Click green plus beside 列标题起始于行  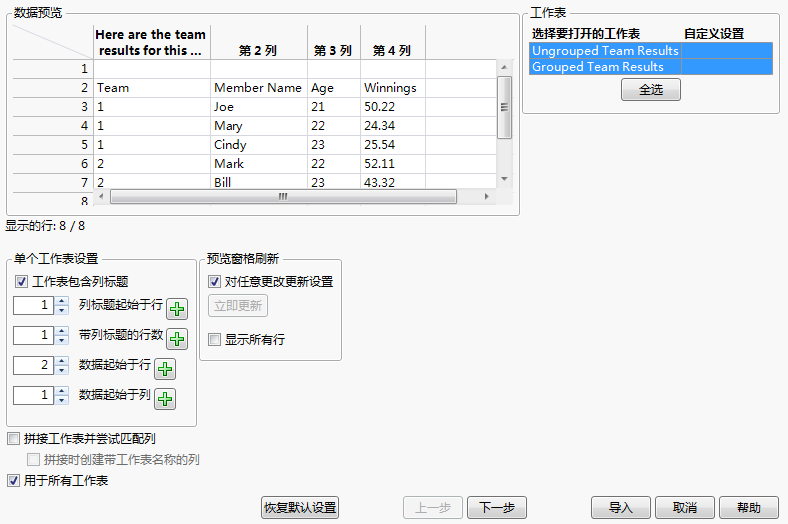coord(177,309)
